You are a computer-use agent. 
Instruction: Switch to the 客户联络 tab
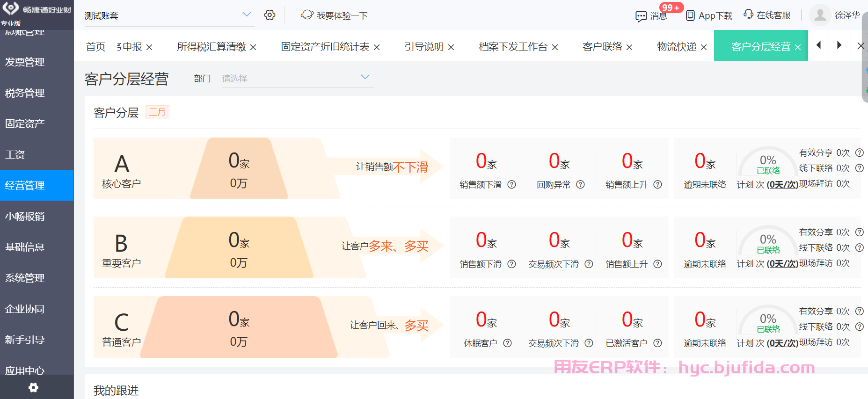602,47
